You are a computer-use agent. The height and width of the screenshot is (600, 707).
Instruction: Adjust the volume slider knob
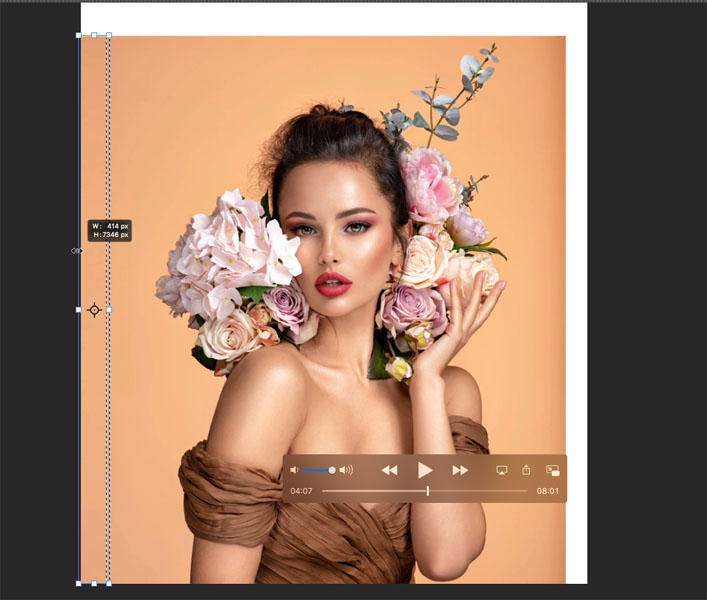pyautogui.click(x=332, y=470)
